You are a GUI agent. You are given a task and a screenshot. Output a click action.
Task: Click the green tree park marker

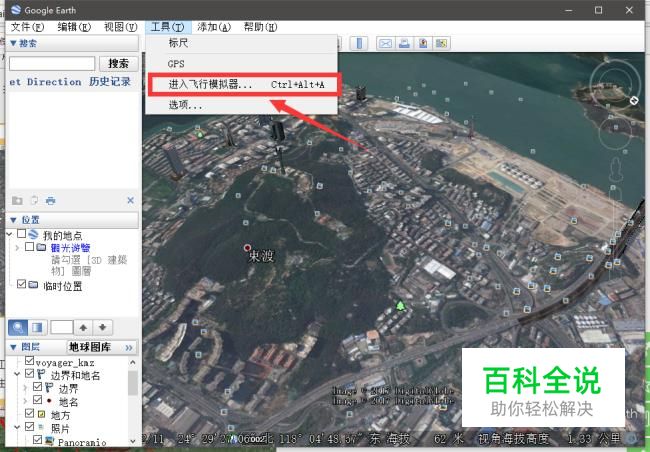tap(400, 306)
